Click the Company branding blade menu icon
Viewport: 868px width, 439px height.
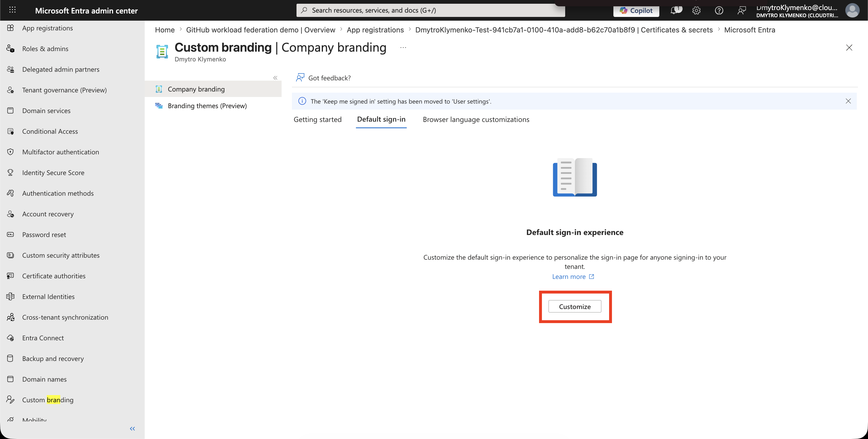(159, 89)
